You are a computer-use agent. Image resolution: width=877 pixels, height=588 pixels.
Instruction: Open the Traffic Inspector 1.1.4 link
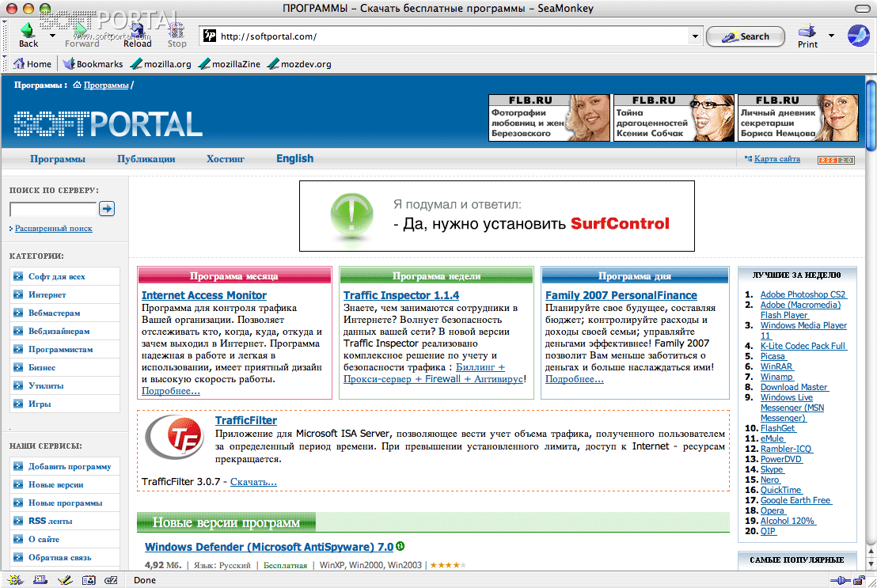(x=401, y=295)
